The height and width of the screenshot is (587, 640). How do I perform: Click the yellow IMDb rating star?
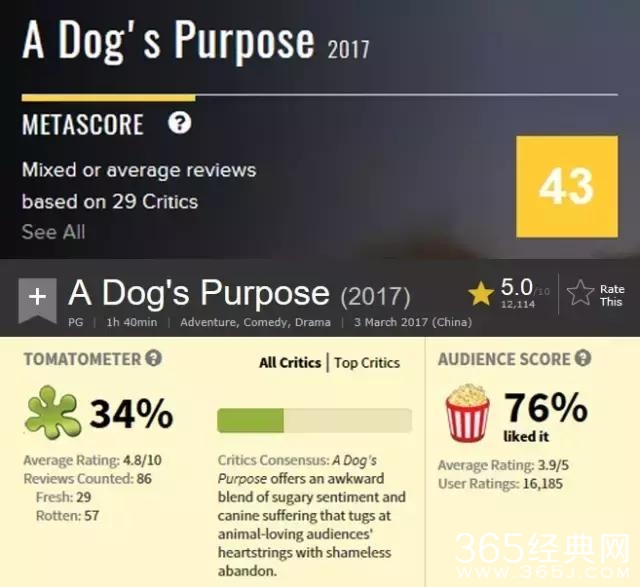point(481,294)
